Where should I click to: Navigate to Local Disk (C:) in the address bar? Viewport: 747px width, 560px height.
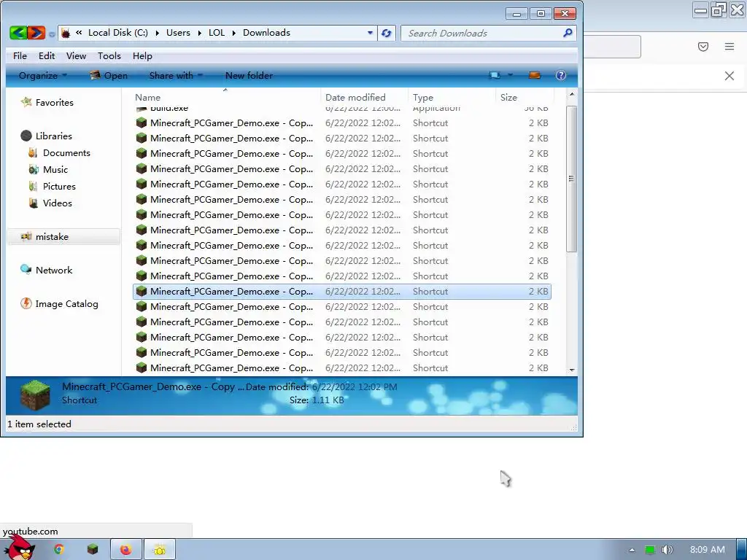point(118,33)
